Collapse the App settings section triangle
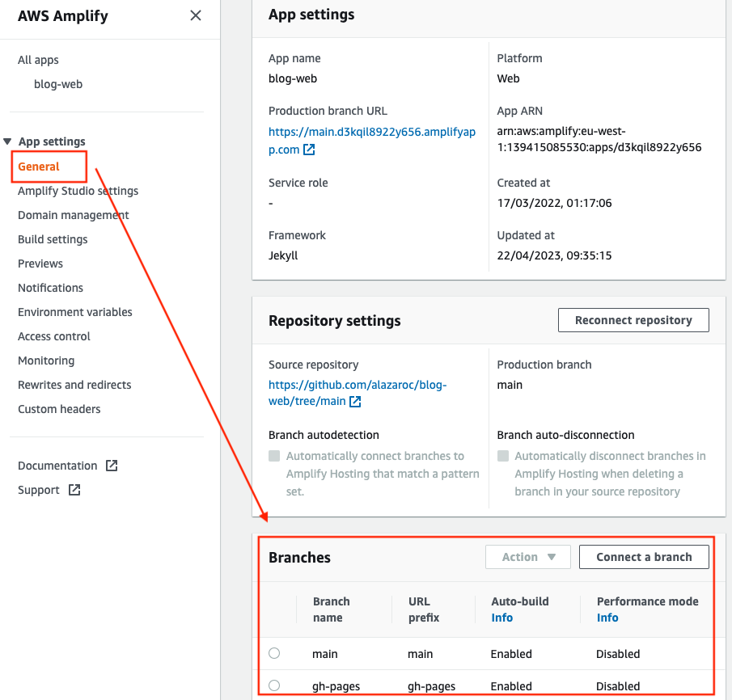Image resolution: width=732 pixels, height=700 pixels. point(7,141)
